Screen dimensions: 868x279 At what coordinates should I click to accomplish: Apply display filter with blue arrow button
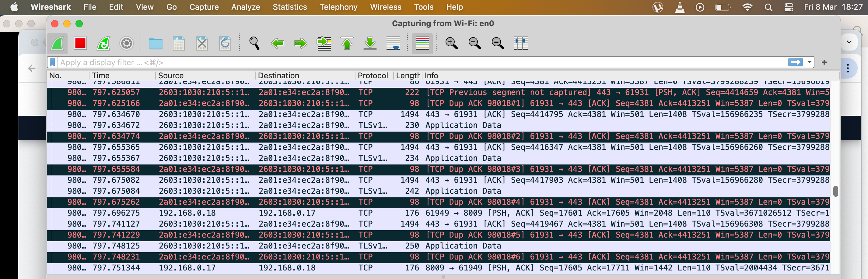795,62
